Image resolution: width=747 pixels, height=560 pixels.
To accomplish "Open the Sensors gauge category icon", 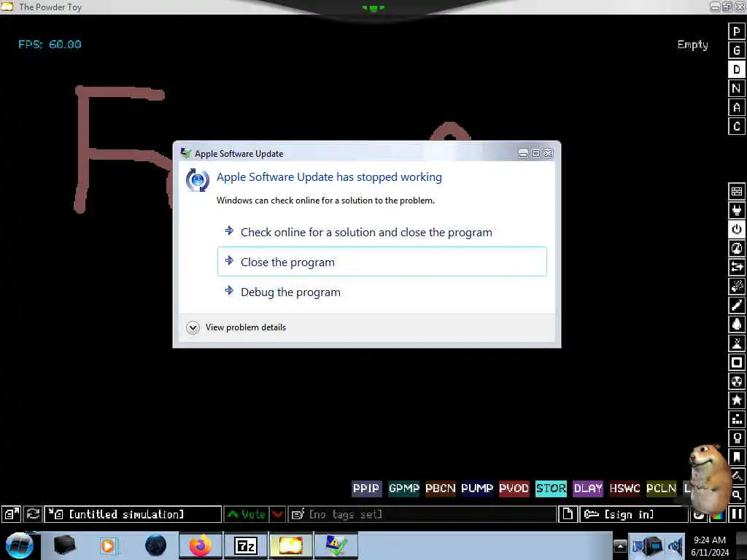I will click(737, 249).
